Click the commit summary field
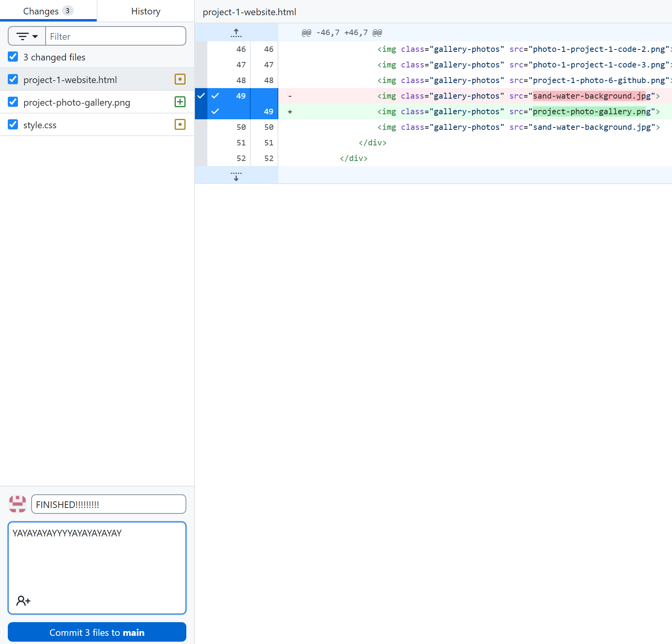Image resolution: width=672 pixels, height=644 pixels. click(x=108, y=504)
